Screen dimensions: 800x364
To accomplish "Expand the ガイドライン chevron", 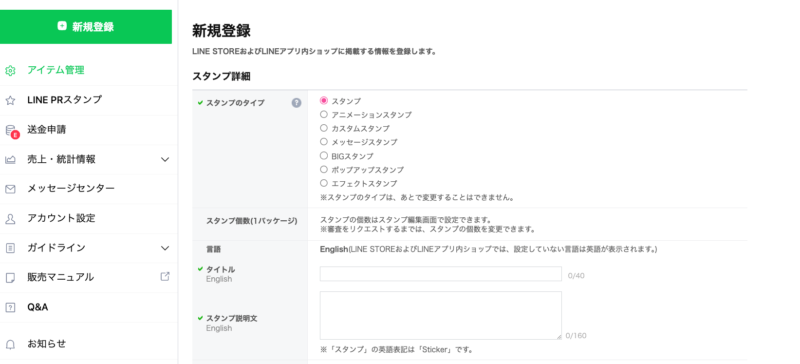I will click(x=165, y=248).
